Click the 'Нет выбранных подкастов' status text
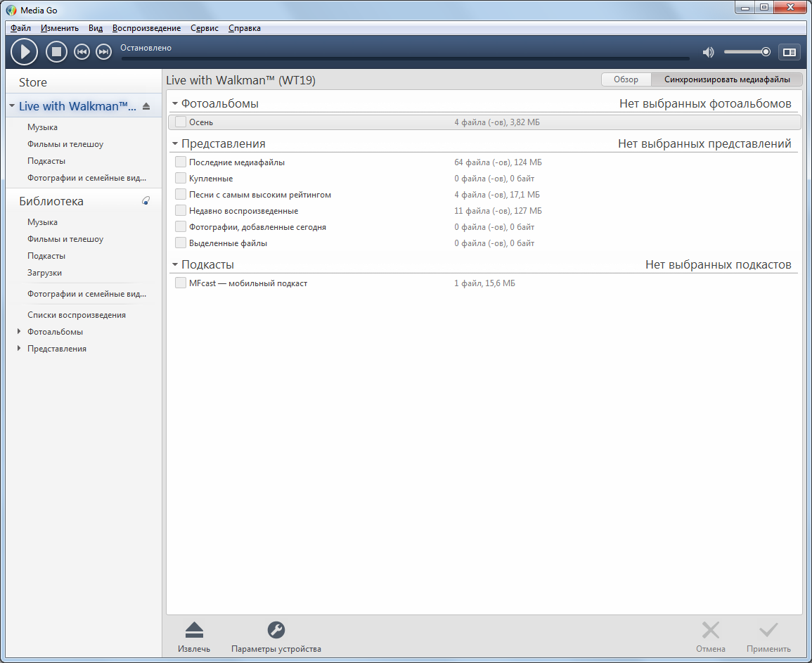This screenshot has width=812, height=663. click(x=718, y=264)
